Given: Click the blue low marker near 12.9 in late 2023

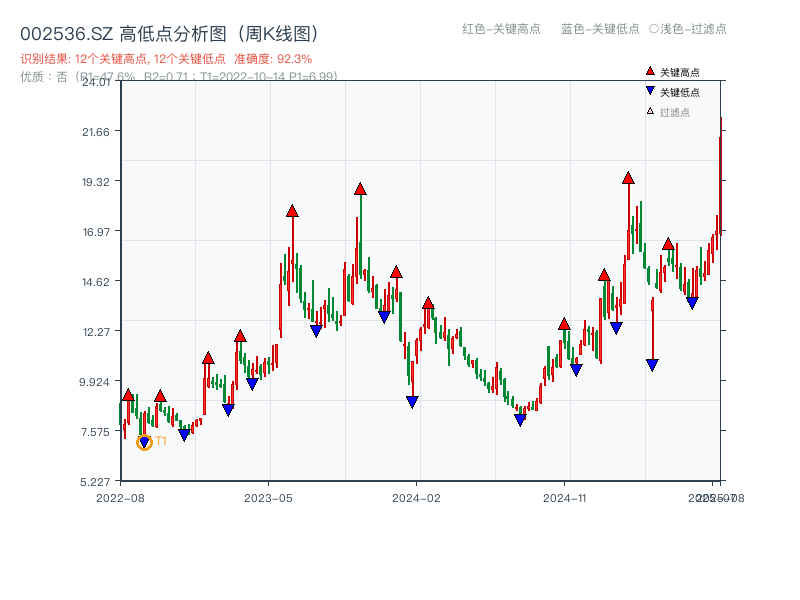Looking at the screenshot, I should tap(384, 317).
